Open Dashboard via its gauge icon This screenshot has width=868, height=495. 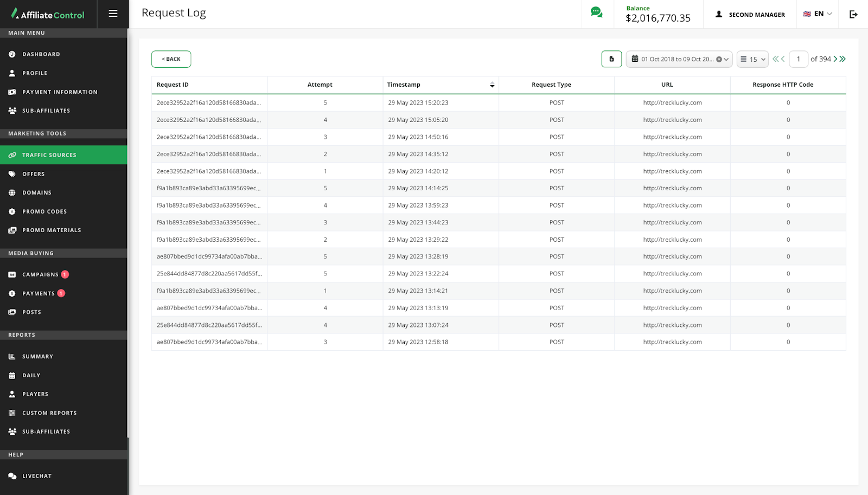pyautogui.click(x=12, y=54)
